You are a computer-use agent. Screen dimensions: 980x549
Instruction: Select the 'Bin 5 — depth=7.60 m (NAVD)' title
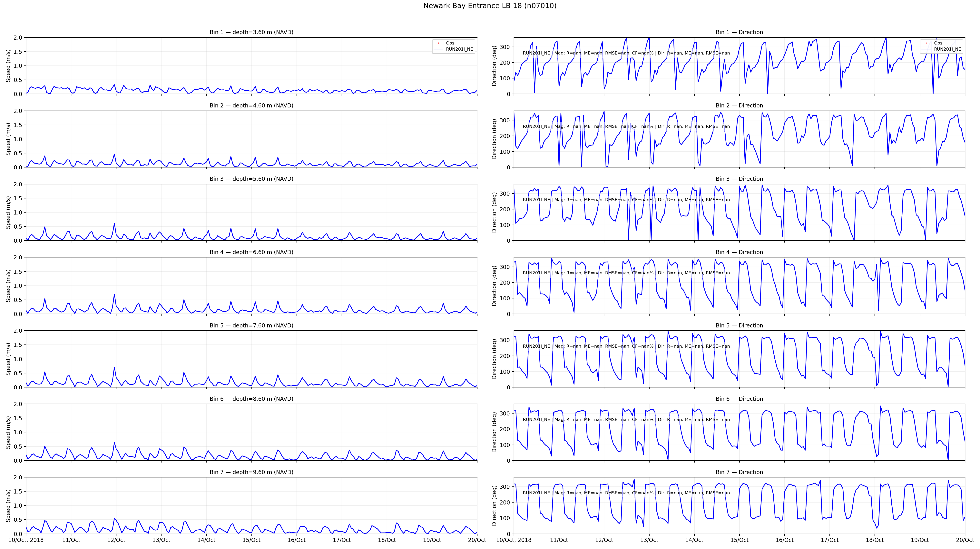(251, 326)
